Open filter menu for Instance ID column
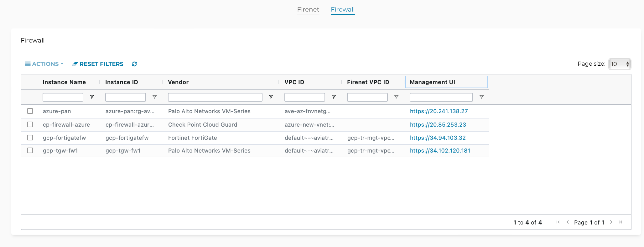 pos(154,97)
